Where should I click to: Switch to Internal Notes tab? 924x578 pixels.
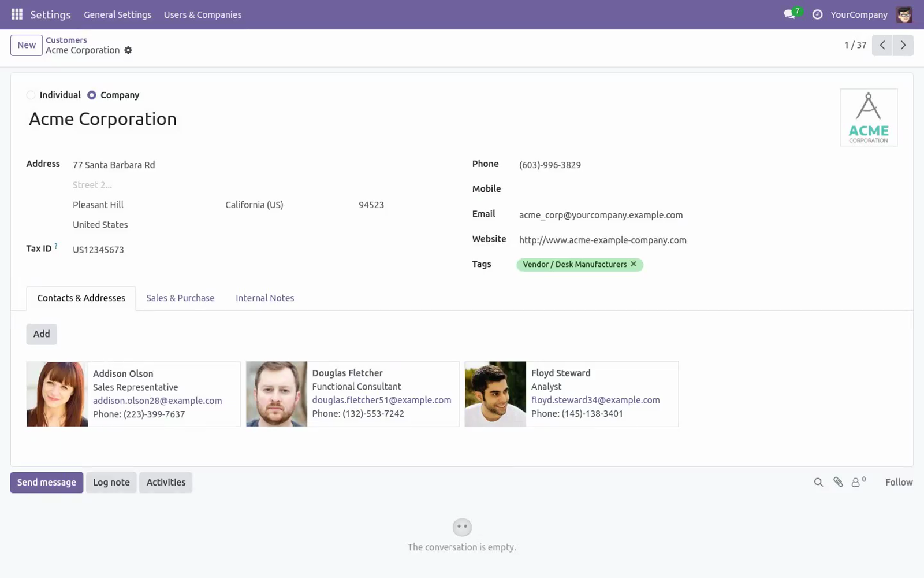(264, 298)
